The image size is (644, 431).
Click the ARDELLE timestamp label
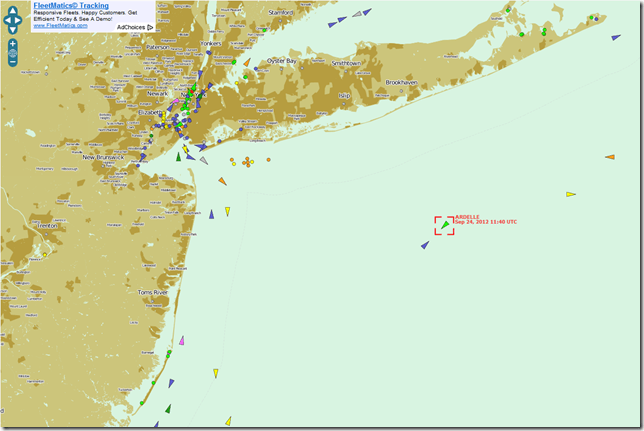(486, 222)
